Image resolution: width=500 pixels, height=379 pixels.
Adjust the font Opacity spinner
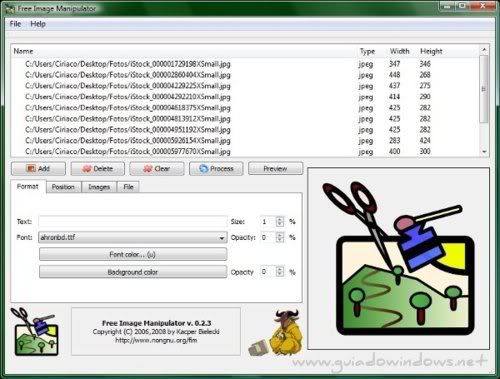point(280,237)
